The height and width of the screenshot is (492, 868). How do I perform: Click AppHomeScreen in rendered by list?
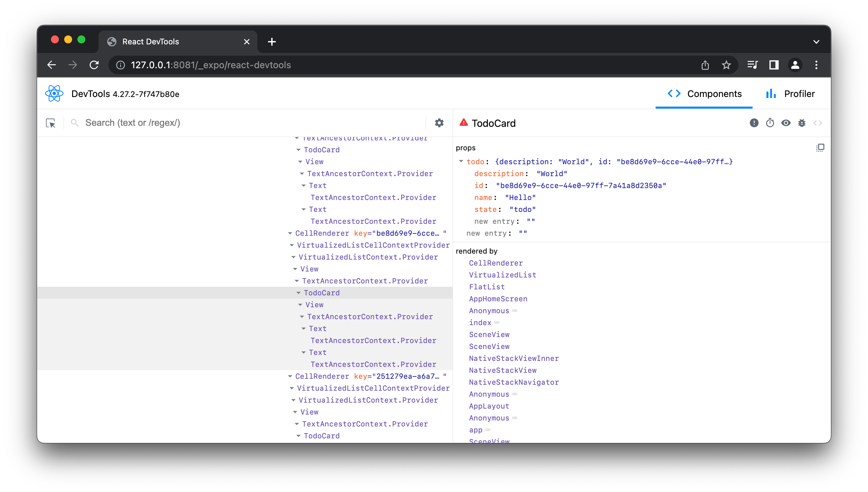pos(498,299)
